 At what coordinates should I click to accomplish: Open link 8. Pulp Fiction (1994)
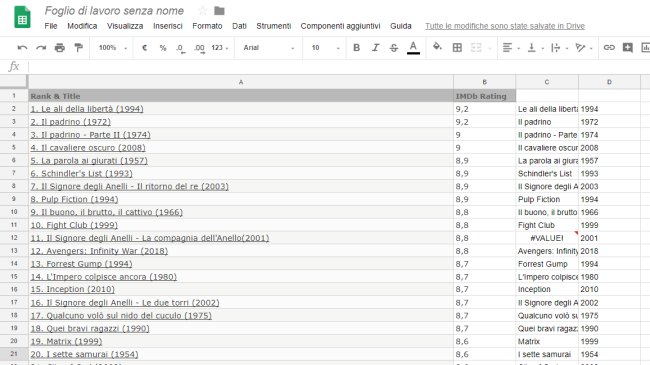click(x=74, y=199)
